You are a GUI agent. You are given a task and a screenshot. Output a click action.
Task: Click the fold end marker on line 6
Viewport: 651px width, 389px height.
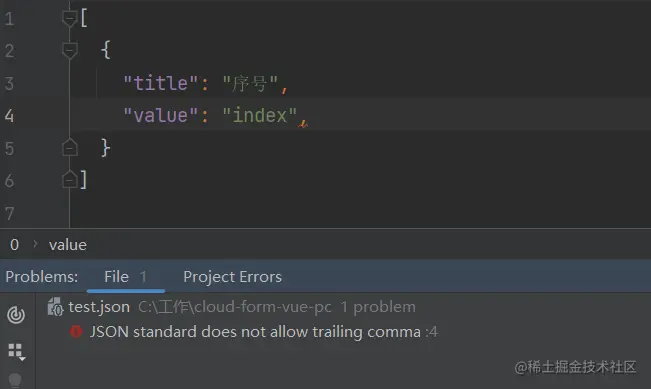(x=70, y=180)
